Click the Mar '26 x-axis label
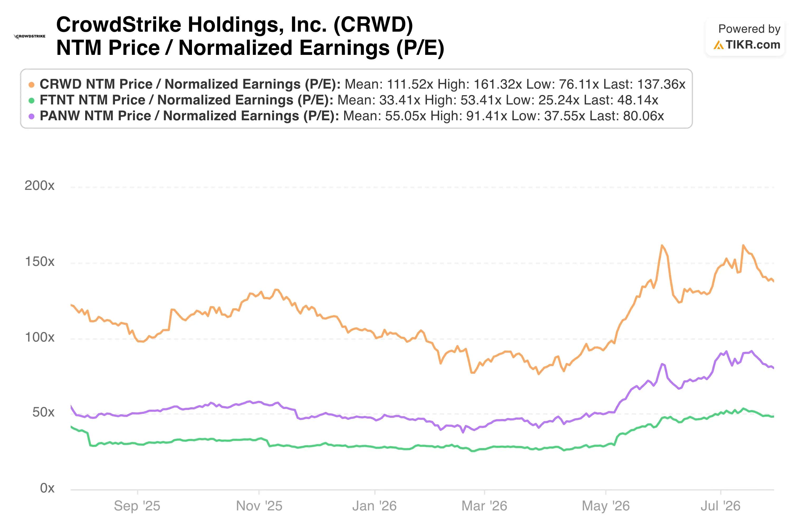The width and height of the screenshot is (798, 532). (x=484, y=506)
